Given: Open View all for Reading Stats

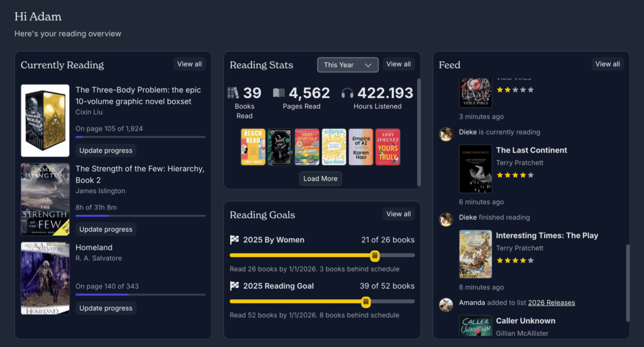Looking at the screenshot, I should 398,64.
